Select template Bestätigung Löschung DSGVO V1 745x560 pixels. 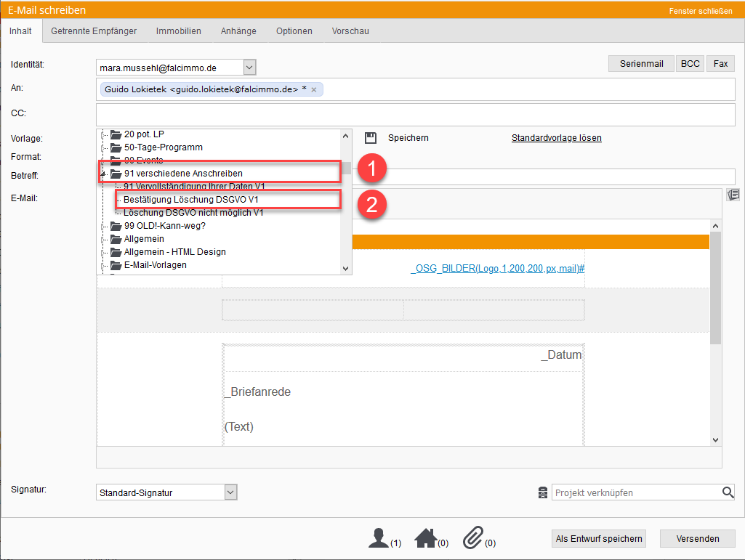tap(190, 199)
